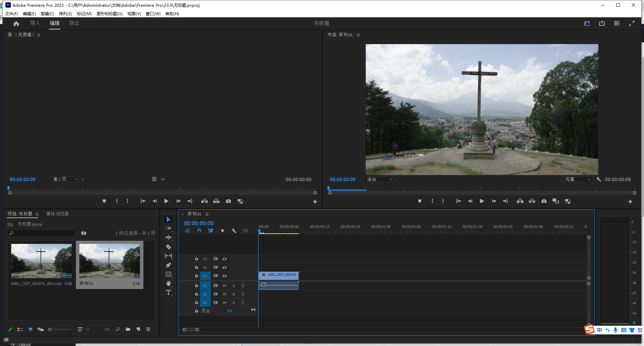Add marker in Program monitor
644x346 pixels.
pyautogui.click(x=420, y=201)
